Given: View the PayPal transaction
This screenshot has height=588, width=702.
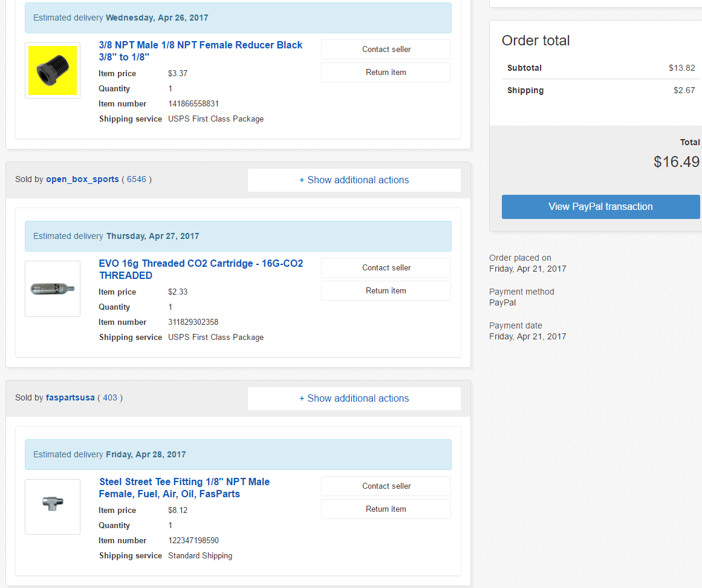Looking at the screenshot, I should tap(600, 206).
